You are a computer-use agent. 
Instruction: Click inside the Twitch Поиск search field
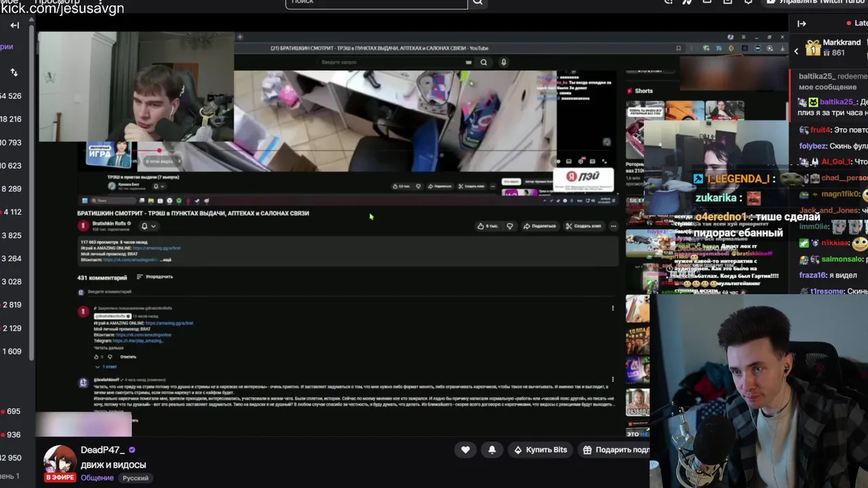pyautogui.click(x=376, y=3)
